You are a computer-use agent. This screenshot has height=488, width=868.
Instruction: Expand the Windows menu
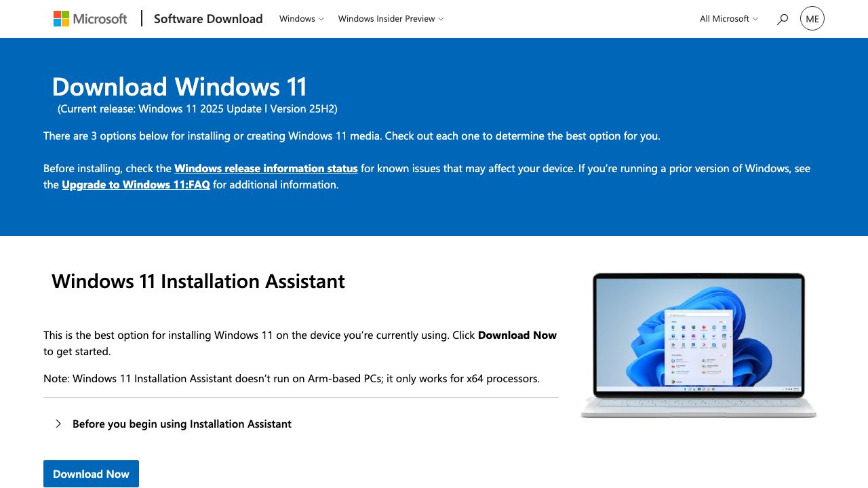(x=302, y=19)
